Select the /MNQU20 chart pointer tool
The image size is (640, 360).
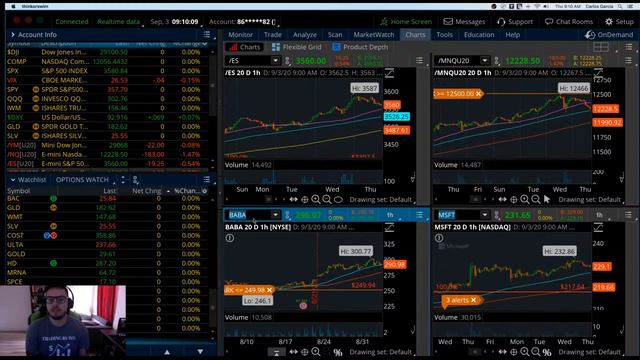(x=547, y=200)
